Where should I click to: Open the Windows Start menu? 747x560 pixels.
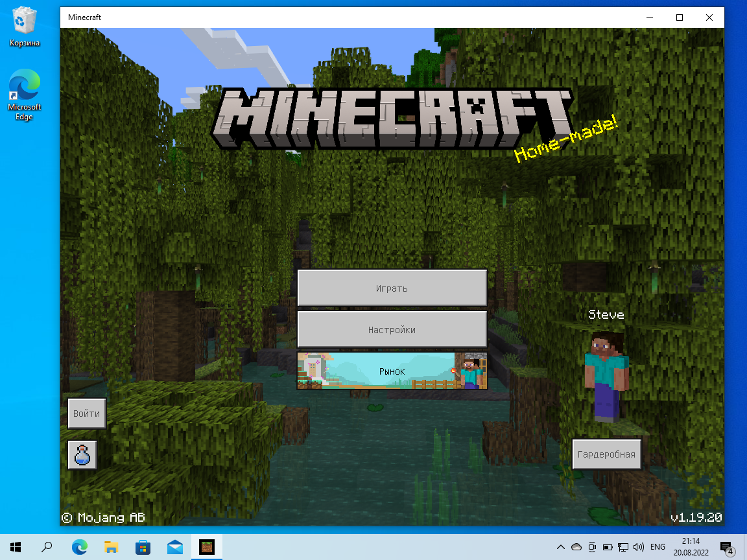16,546
